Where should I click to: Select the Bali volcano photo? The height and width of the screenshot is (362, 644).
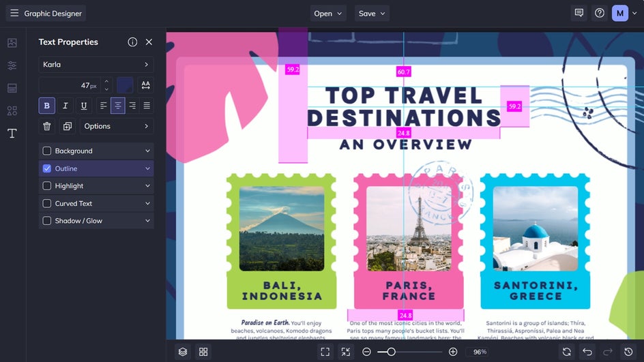[x=282, y=228]
